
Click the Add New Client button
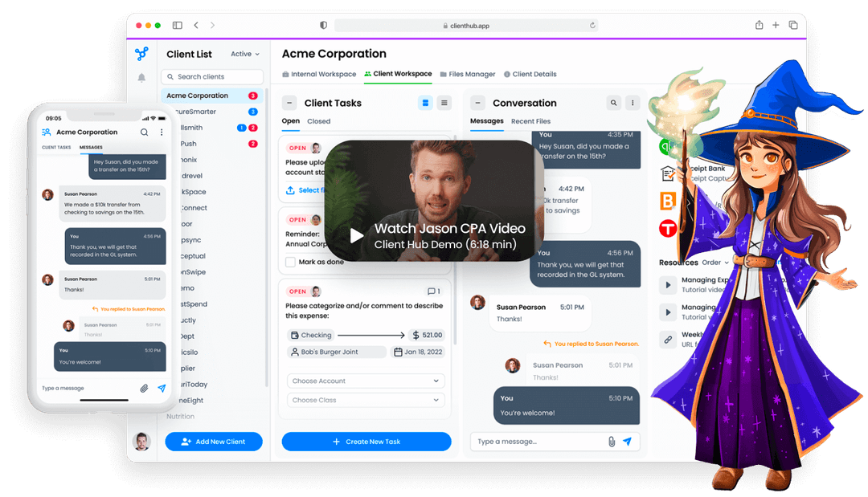click(x=213, y=442)
